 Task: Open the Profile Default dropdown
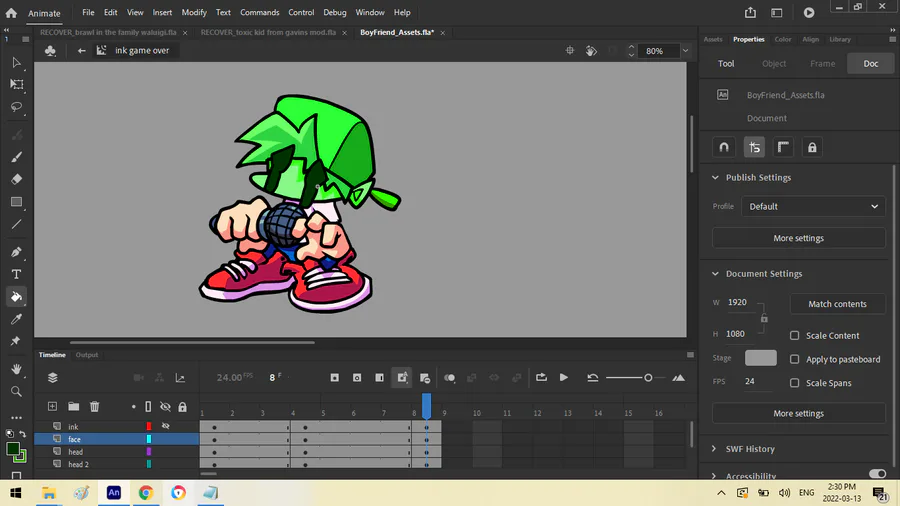tap(813, 207)
